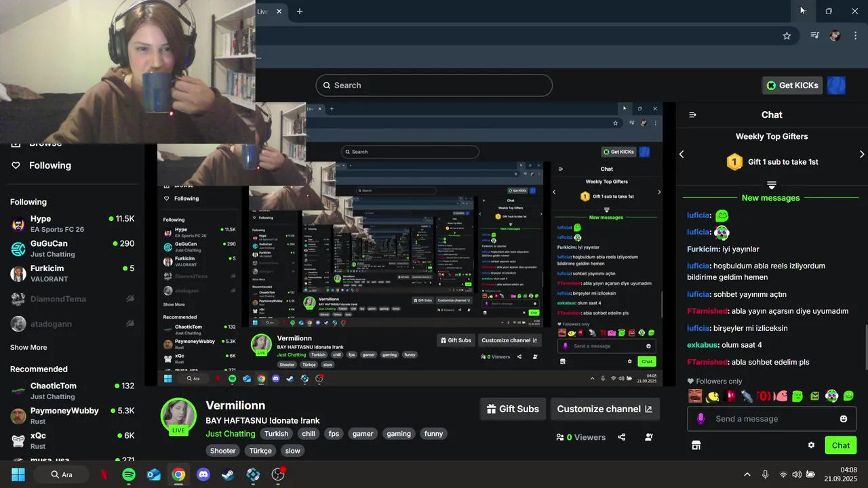The width and height of the screenshot is (868, 488).
Task: Open the volume control in the system tray
Action: click(797, 474)
